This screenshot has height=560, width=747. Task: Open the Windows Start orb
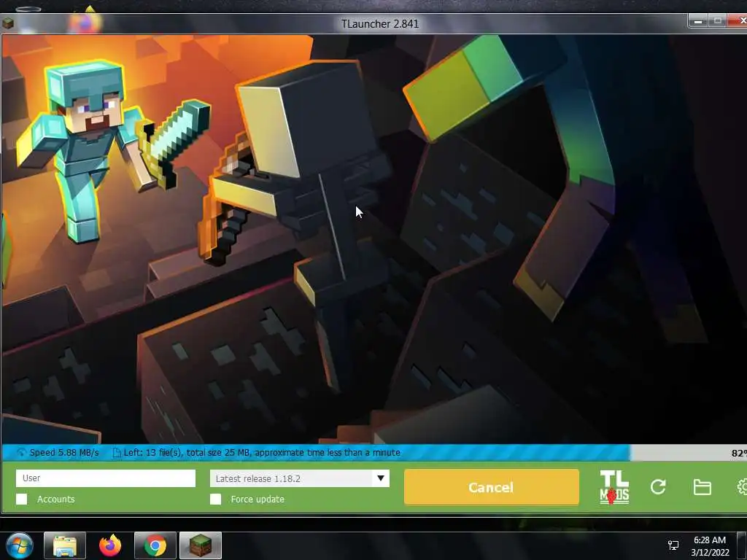tap(20, 545)
